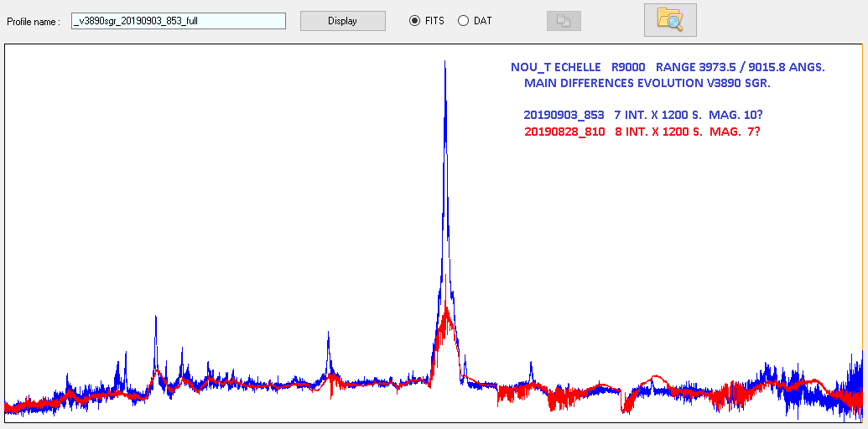Click the greyed-out copy profiles icon
The width and height of the screenshot is (868, 429).
563,21
